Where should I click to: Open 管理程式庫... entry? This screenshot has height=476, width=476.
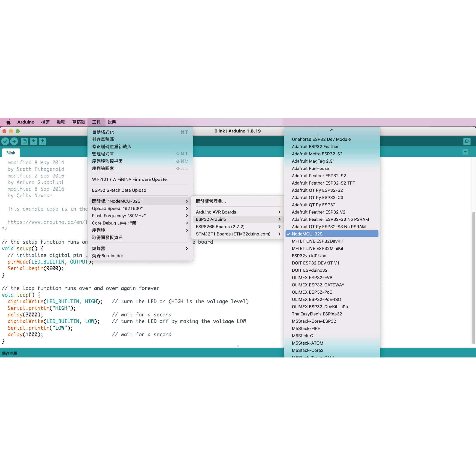(140, 154)
